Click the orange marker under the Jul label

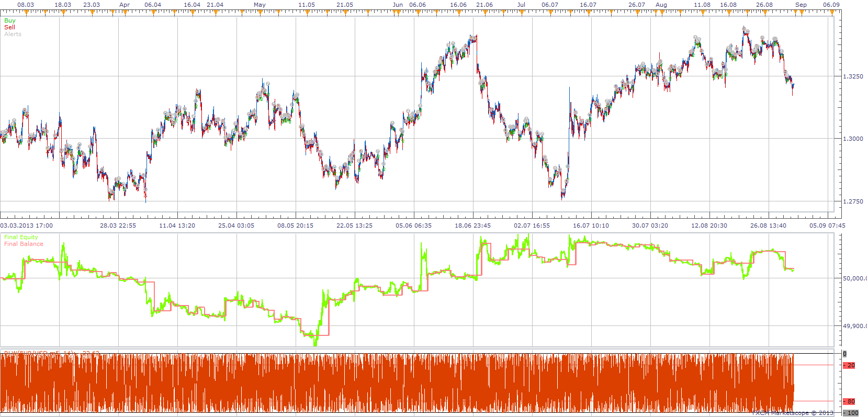522,12
